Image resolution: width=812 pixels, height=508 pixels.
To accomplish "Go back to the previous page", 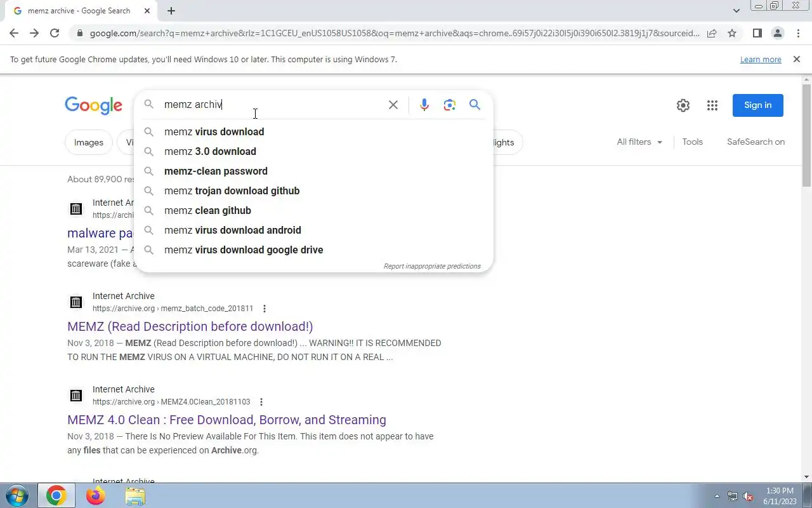I will (14, 33).
